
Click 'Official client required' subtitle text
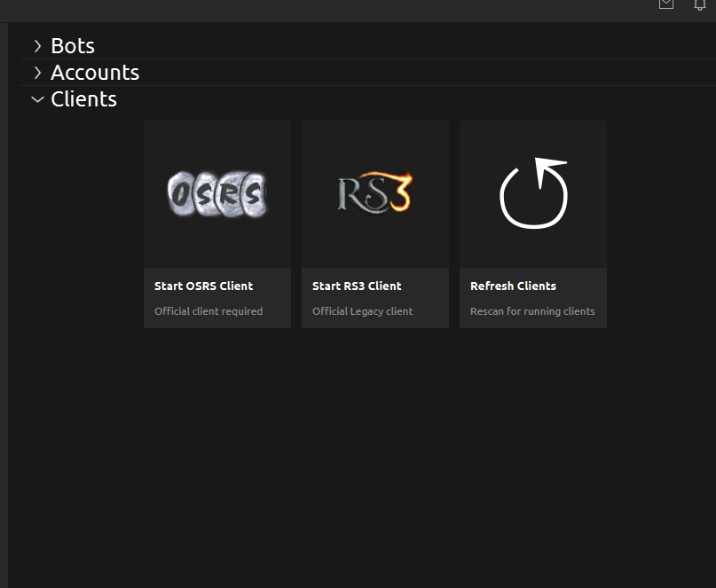coord(209,311)
